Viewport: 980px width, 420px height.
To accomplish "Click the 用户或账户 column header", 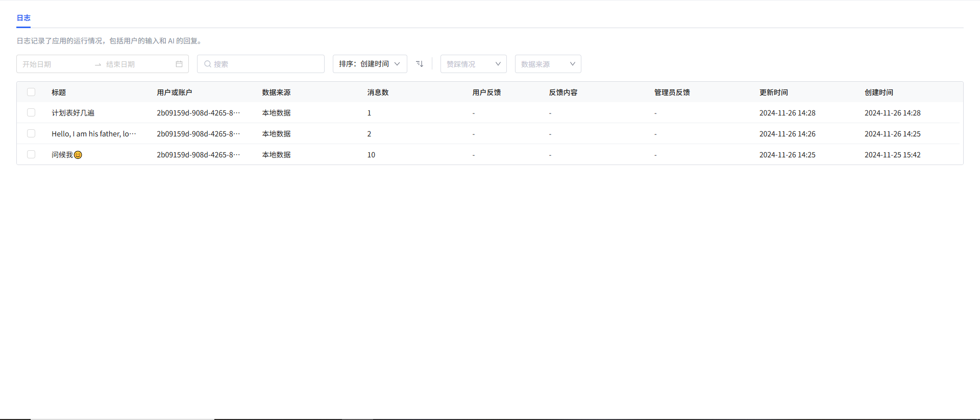I will coord(175,92).
